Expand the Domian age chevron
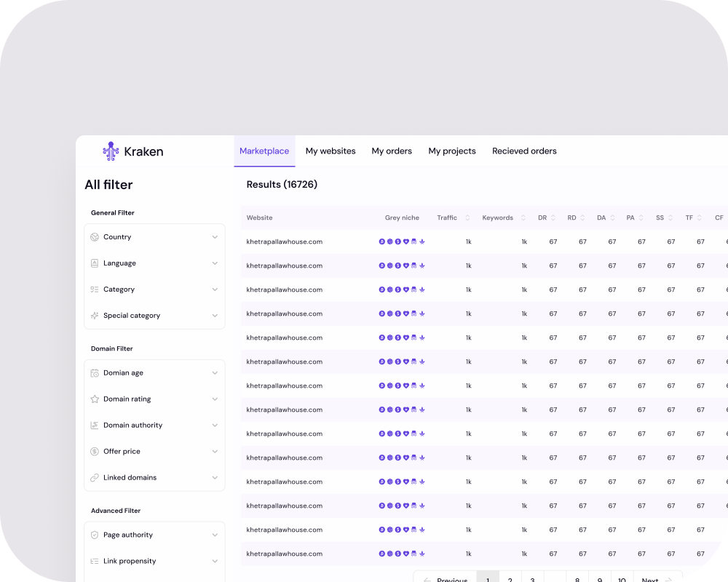The image size is (728, 582). click(x=215, y=373)
